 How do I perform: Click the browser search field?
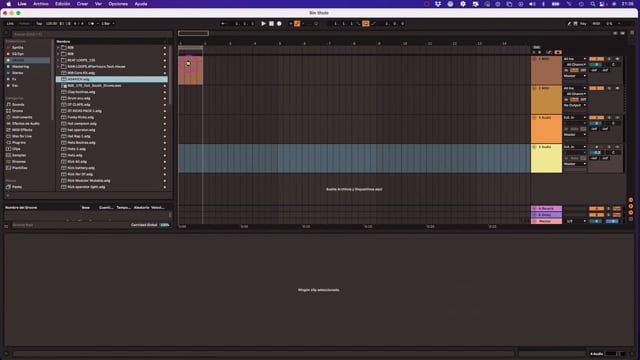point(92,34)
